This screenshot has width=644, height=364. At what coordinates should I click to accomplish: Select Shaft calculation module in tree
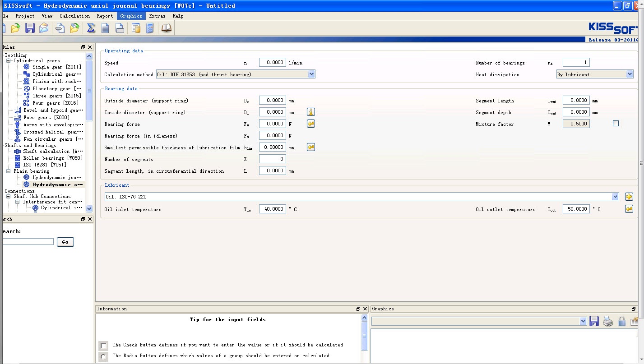pyautogui.click(x=53, y=152)
